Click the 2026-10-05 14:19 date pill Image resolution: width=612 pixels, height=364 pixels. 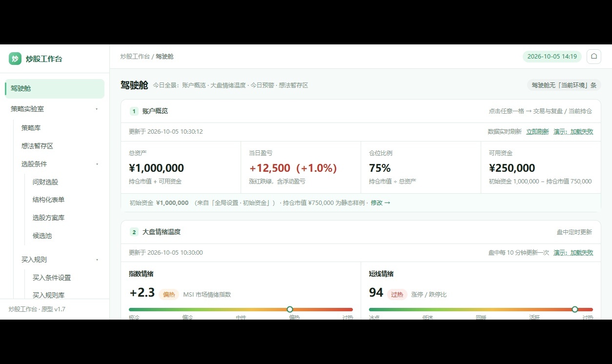[x=552, y=57]
